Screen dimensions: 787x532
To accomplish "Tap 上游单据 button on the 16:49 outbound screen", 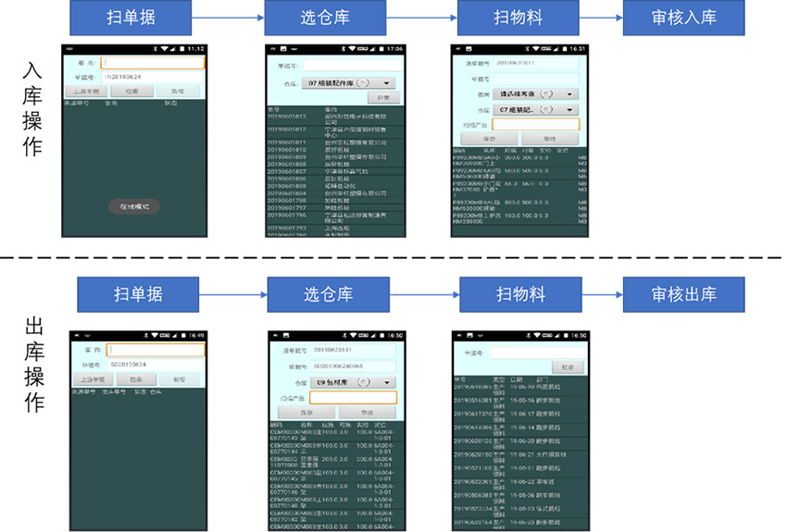I will tap(93, 379).
